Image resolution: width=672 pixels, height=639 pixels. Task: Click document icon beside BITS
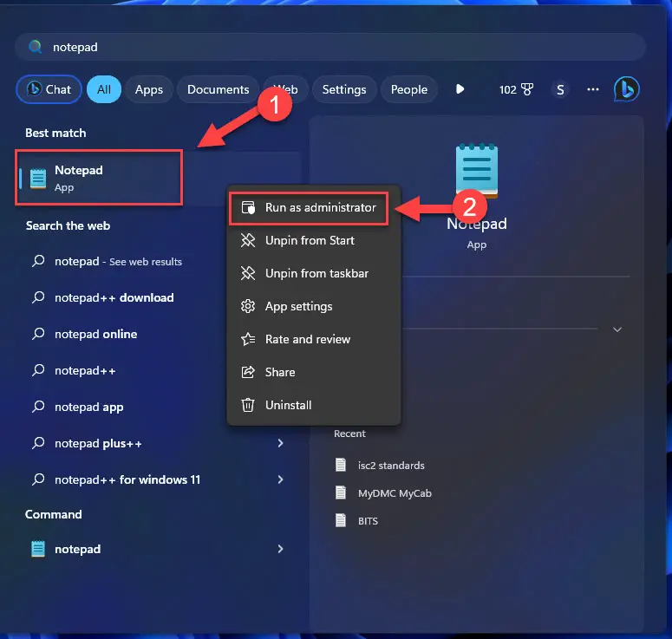(341, 520)
